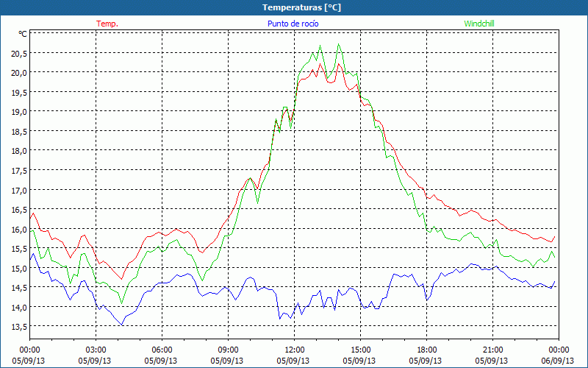Click the blue dew point minimum near 04:00
The height and width of the screenshot is (368, 588).
(122, 325)
